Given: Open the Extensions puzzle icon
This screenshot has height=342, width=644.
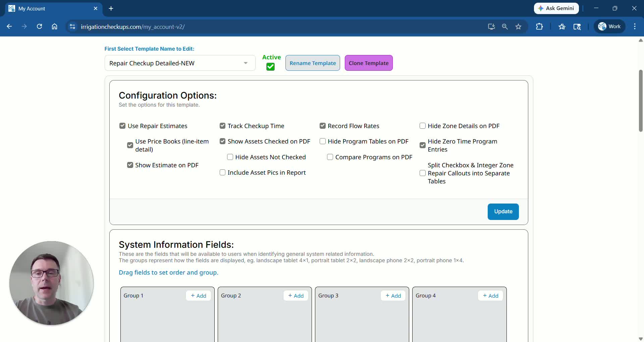Looking at the screenshot, I should pos(539,26).
